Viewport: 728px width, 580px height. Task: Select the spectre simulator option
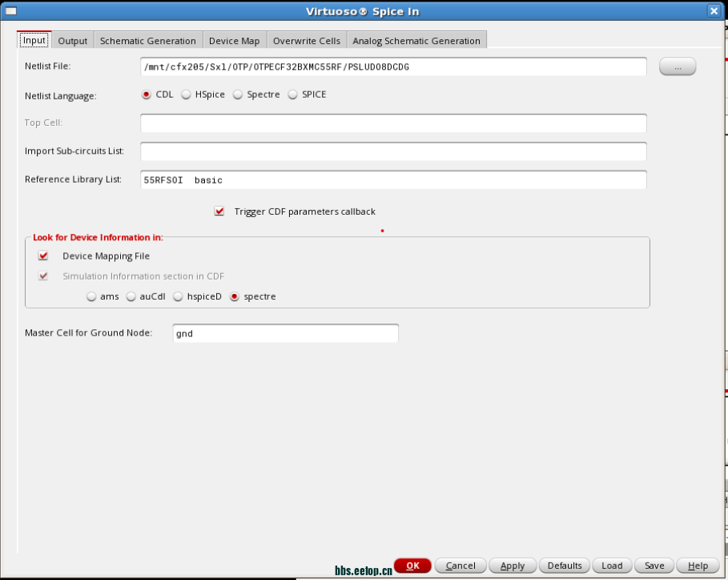[235, 296]
